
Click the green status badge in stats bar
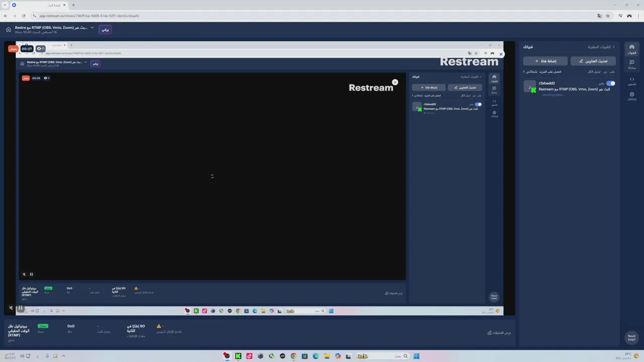(x=43, y=326)
